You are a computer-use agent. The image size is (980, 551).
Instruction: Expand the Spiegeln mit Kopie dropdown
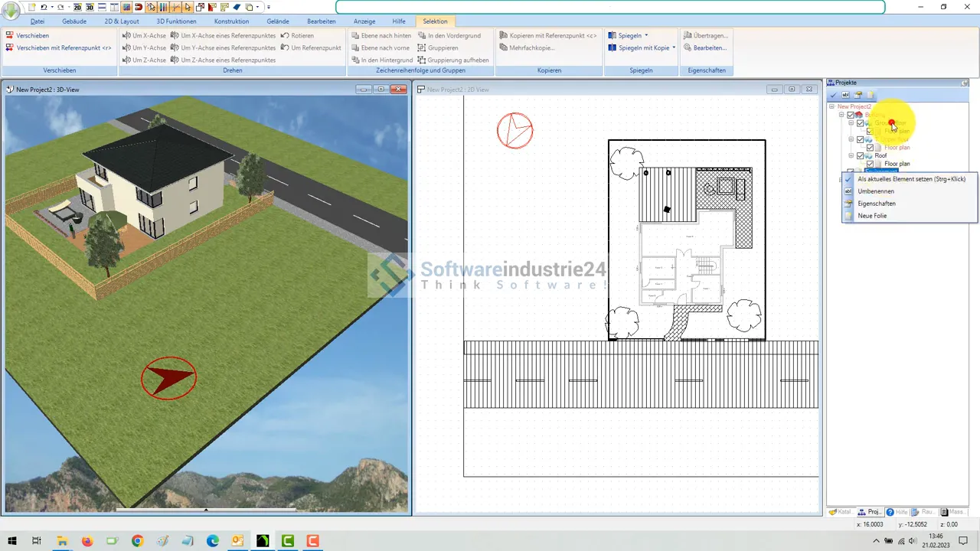pyautogui.click(x=674, y=47)
